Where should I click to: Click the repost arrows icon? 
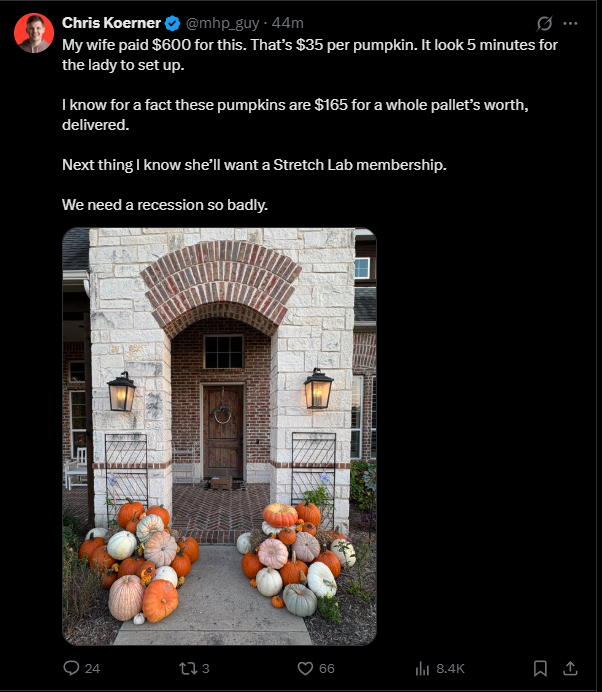(x=188, y=668)
